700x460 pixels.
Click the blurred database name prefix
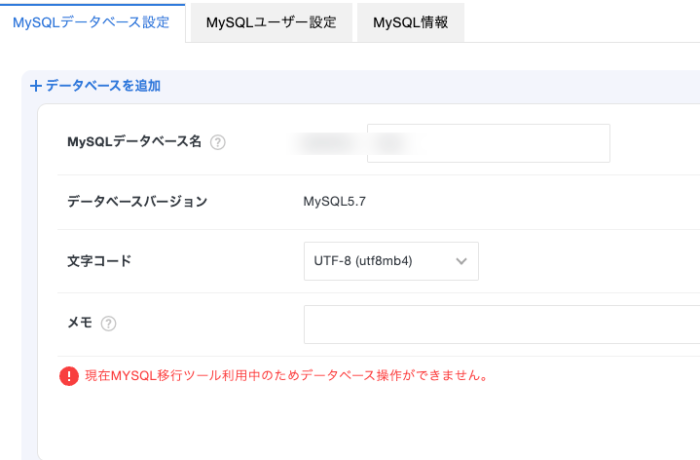click(332, 143)
